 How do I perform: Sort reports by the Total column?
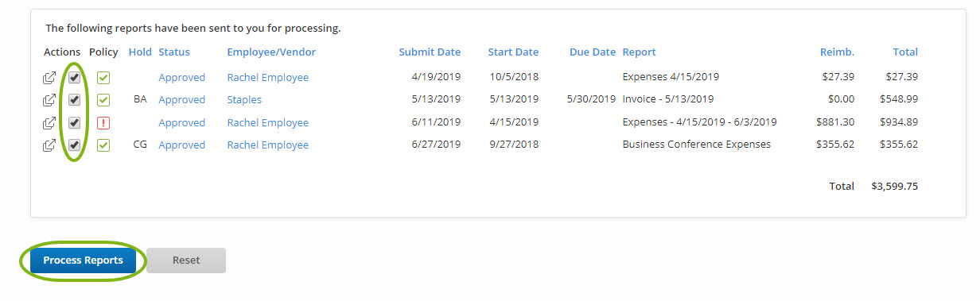tap(905, 52)
